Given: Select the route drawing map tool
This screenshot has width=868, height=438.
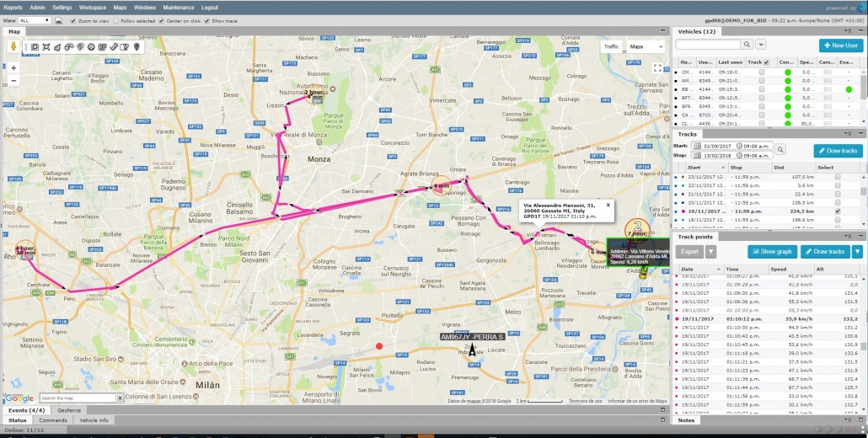Looking at the screenshot, I should pyautogui.click(x=68, y=47).
